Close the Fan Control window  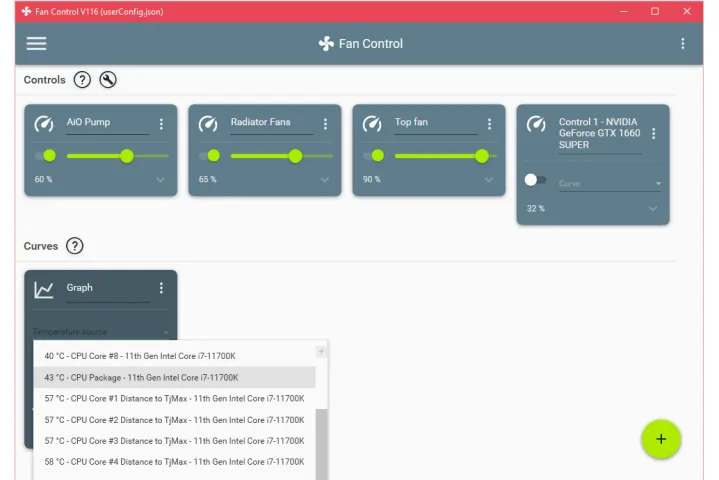click(686, 11)
